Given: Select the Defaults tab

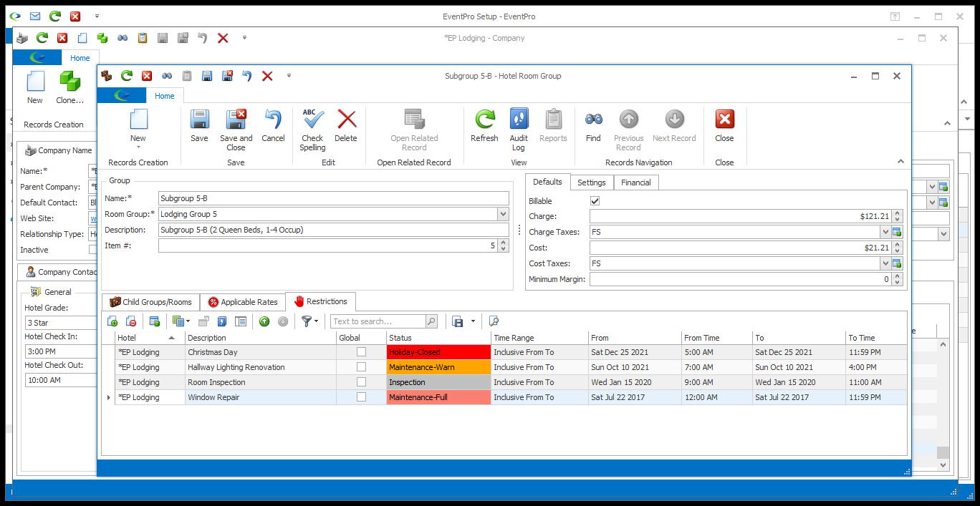Looking at the screenshot, I should 547,182.
